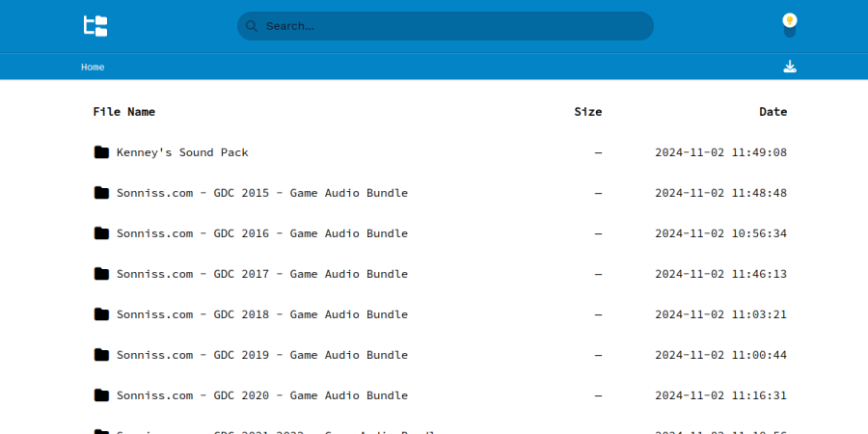Viewport: 868px width, 434px height.
Task: Click date 2024-11-02 11:00:44
Action: 720,354
